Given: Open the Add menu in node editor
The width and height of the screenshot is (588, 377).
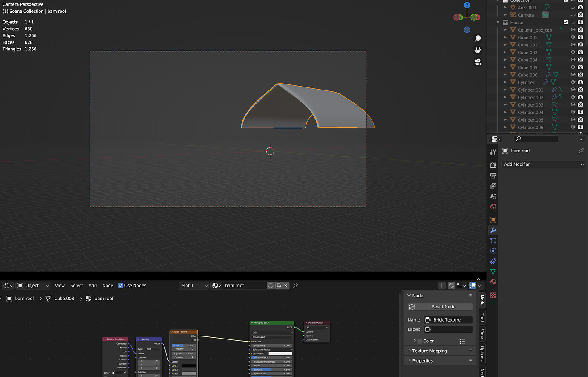Looking at the screenshot, I should coord(92,286).
